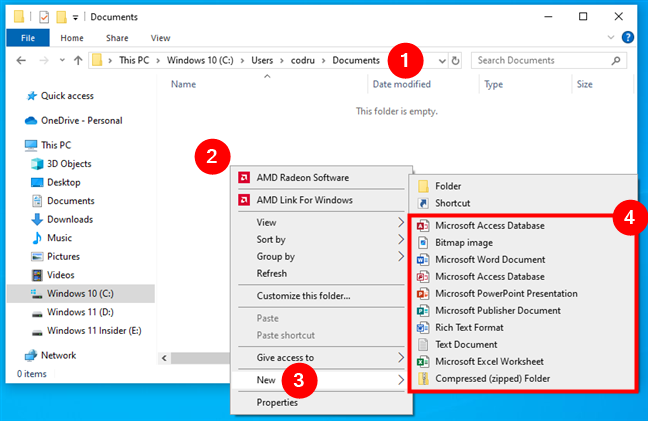Image resolution: width=648 pixels, height=421 pixels.
Task: Select Quick access in navigation pane
Action: pyautogui.click(x=67, y=96)
